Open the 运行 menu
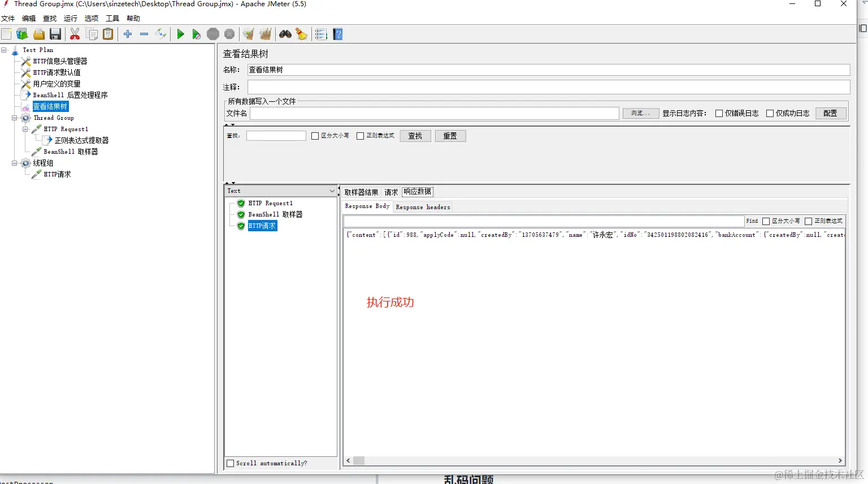 pyautogui.click(x=71, y=19)
